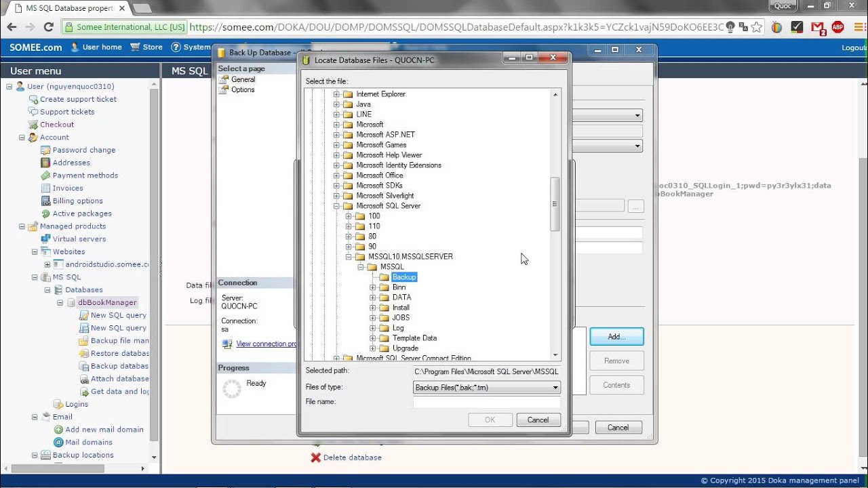
Task: Collapse the Email node in User menu
Action: pyautogui.click(x=35, y=417)
